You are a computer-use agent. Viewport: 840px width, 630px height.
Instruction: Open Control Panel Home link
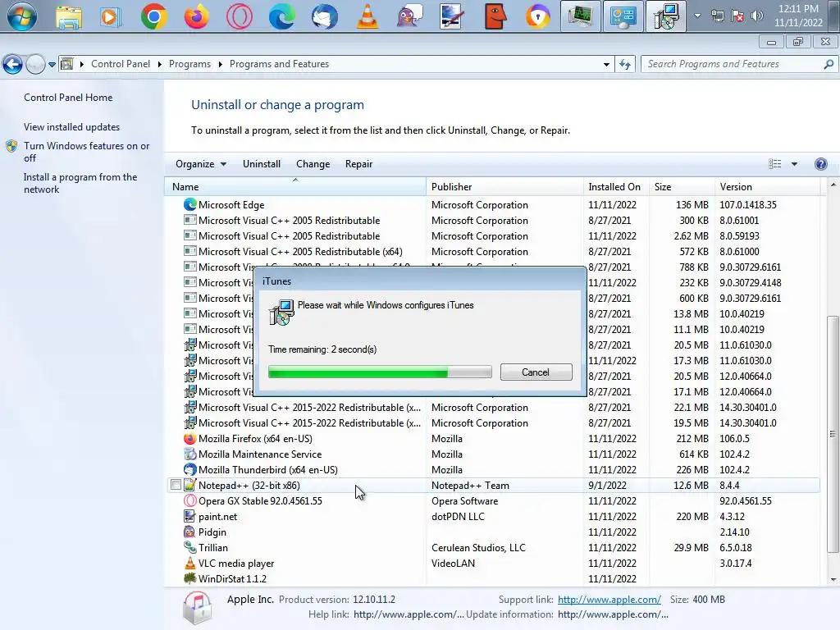coord(68,98)
